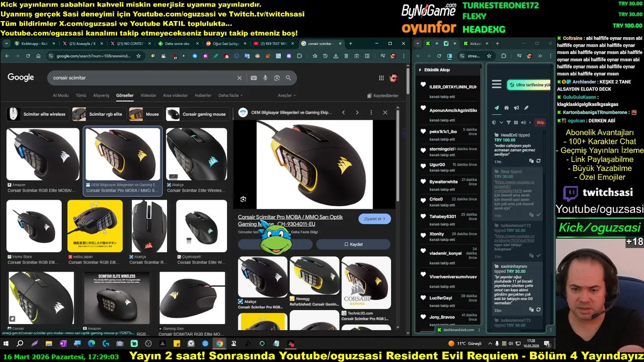Screen dimensions: 644x362
Task: Switch to the Videolar tab
Action: pos(148,96)
